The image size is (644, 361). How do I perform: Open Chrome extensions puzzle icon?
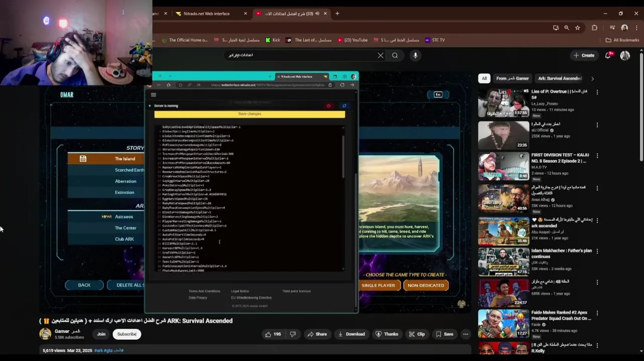(594, 28)
